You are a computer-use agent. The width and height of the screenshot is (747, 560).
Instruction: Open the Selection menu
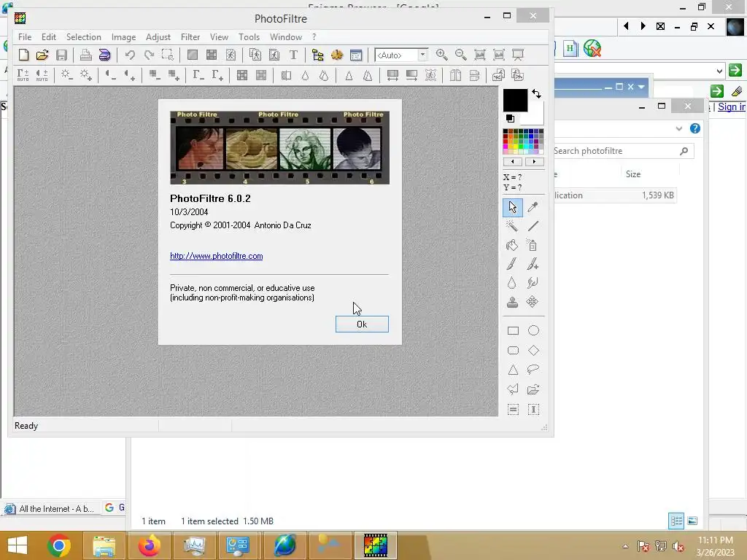click(x=84, y=37)
